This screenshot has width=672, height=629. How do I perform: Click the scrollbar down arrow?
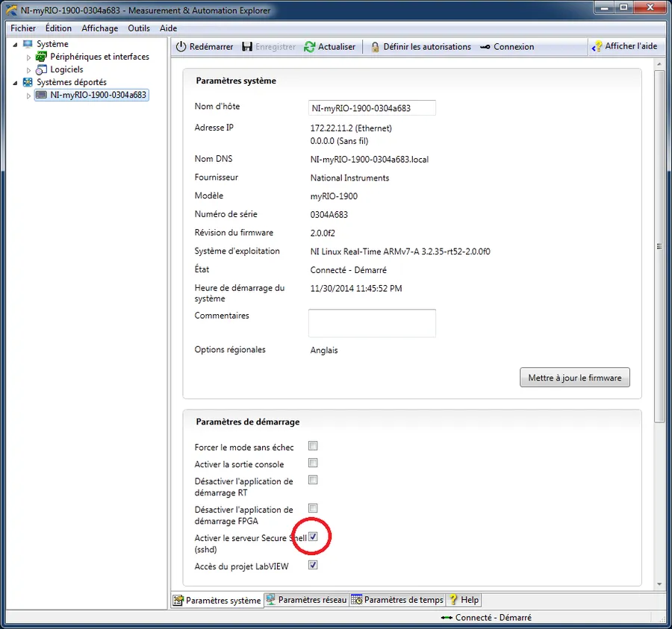click(659, 584)
